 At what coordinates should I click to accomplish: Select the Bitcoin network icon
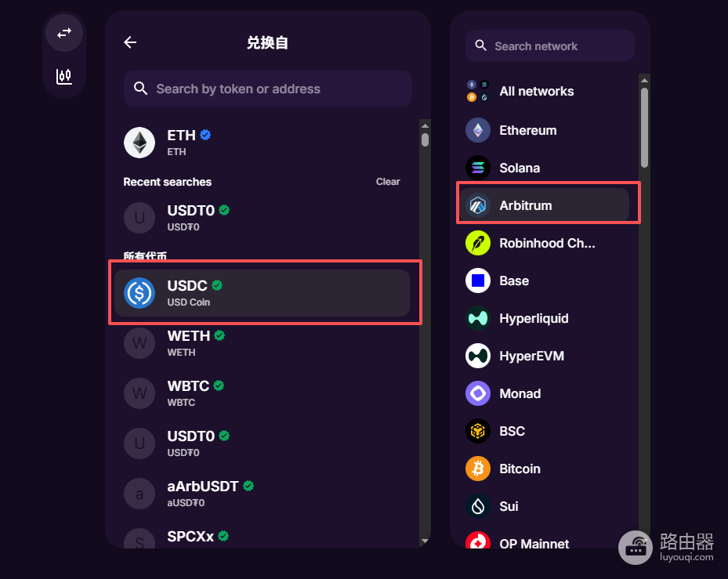(x=478, y=469)
